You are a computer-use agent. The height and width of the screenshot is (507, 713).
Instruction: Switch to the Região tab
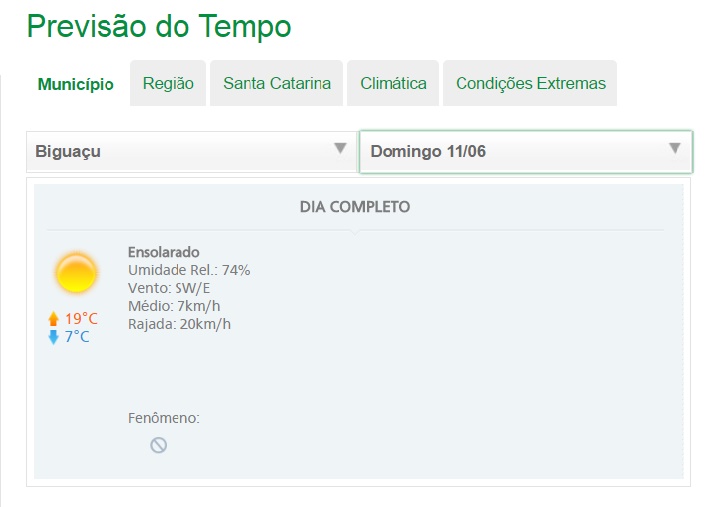point(168,83)
